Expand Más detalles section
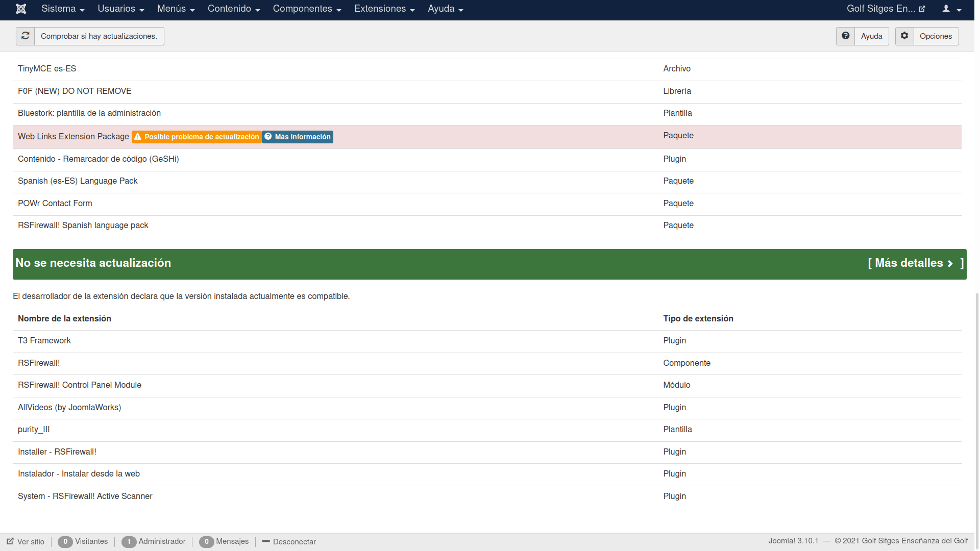This screenshot has width=980, height=551. point(916,263)
